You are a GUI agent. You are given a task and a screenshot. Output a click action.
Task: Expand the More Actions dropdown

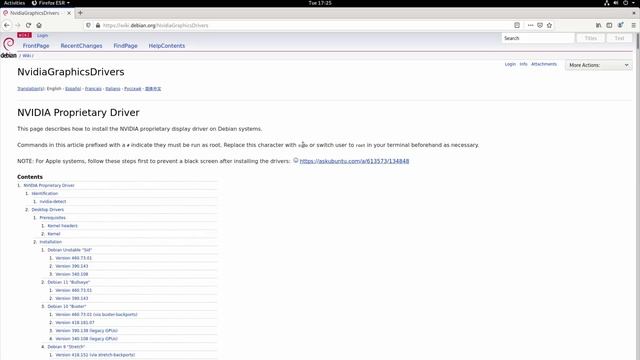[x=598, y=65]
